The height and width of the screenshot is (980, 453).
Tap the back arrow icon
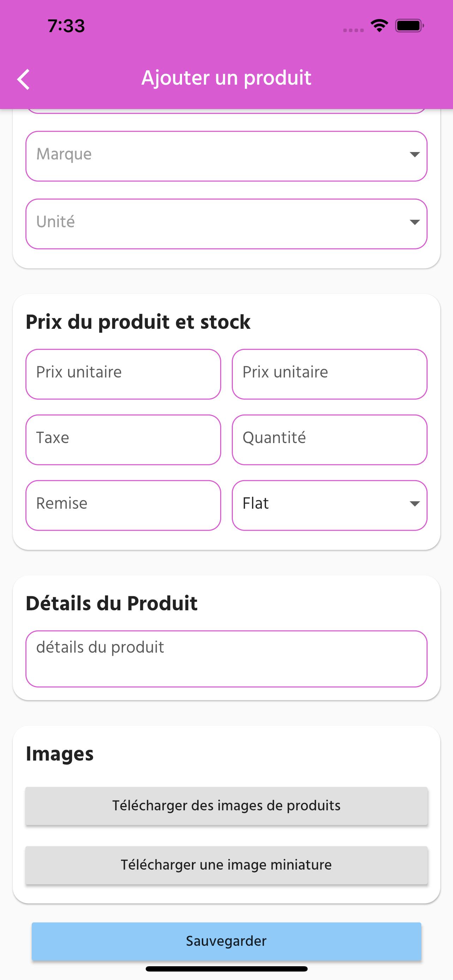point(24,79)
